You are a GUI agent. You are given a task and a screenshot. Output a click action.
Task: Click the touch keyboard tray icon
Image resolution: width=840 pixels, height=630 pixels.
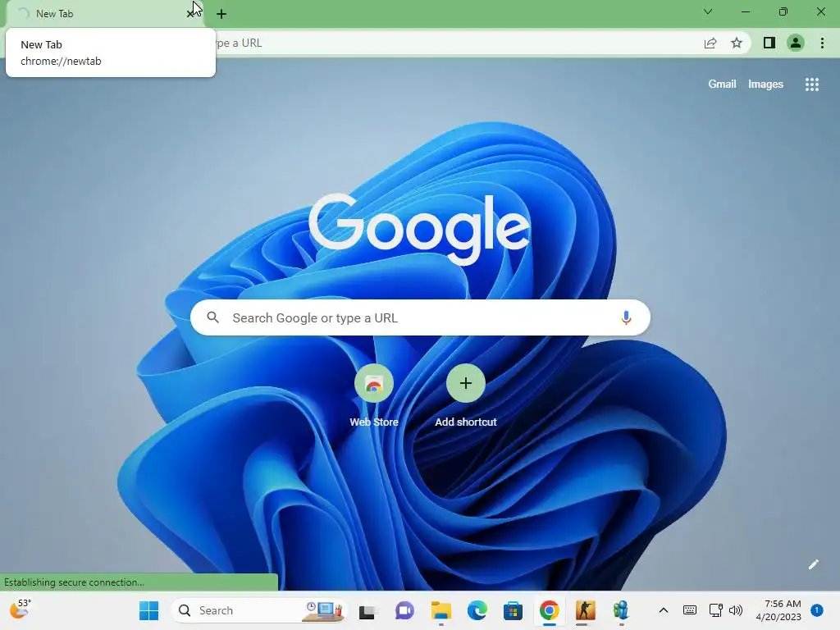[x=690, y=610]
